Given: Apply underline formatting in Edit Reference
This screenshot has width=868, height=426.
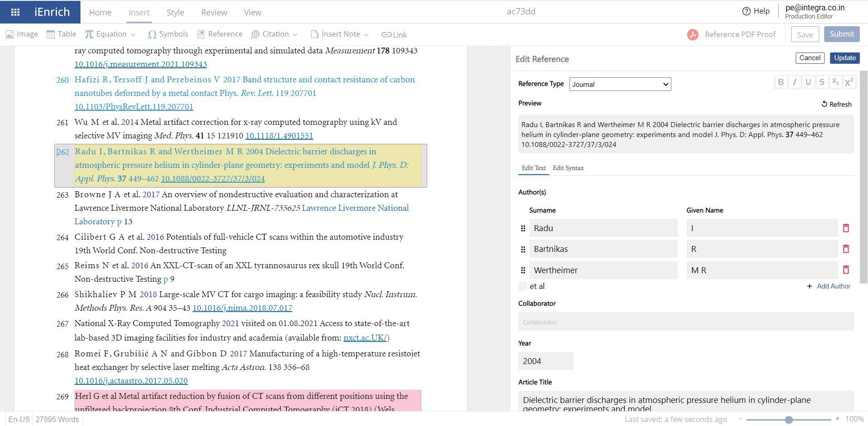Looking at the screenshot, I should click(x=808, y=82).
